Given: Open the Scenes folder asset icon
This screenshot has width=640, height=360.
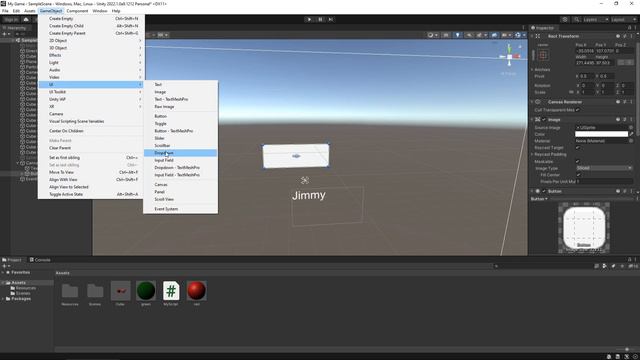Looking at the screenshot, I should pos(95,291).
